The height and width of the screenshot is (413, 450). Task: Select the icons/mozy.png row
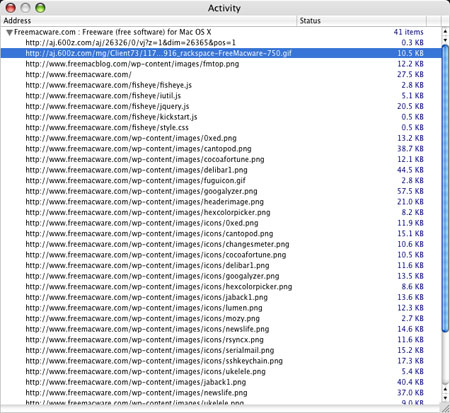tap(221, 318)
